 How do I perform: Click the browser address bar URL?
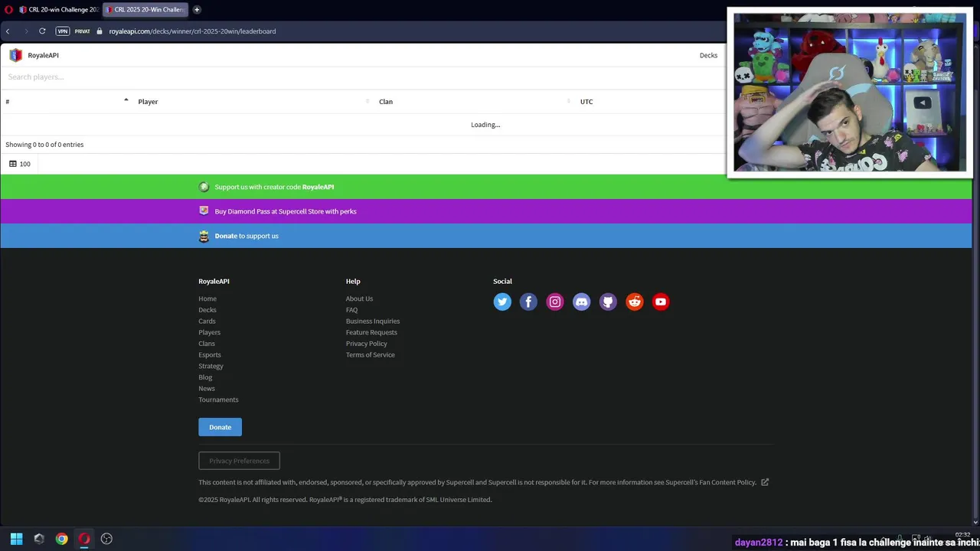(192, 31)
